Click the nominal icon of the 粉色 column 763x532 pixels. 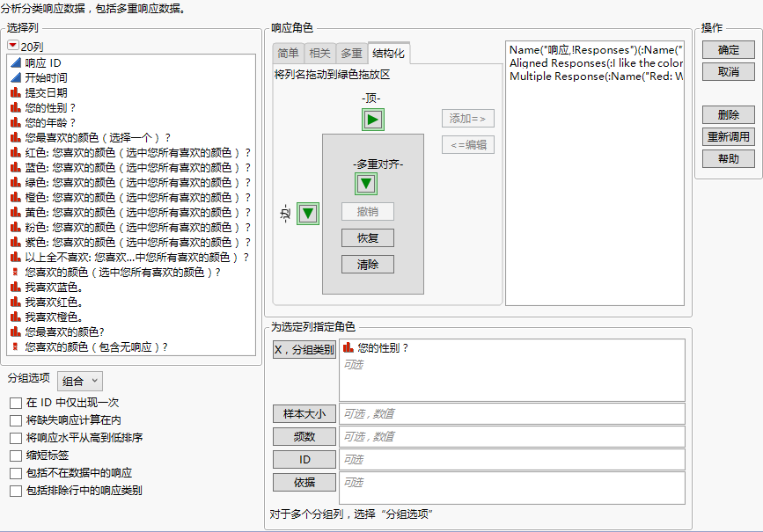pyautogui.click(x=16, y=227)
